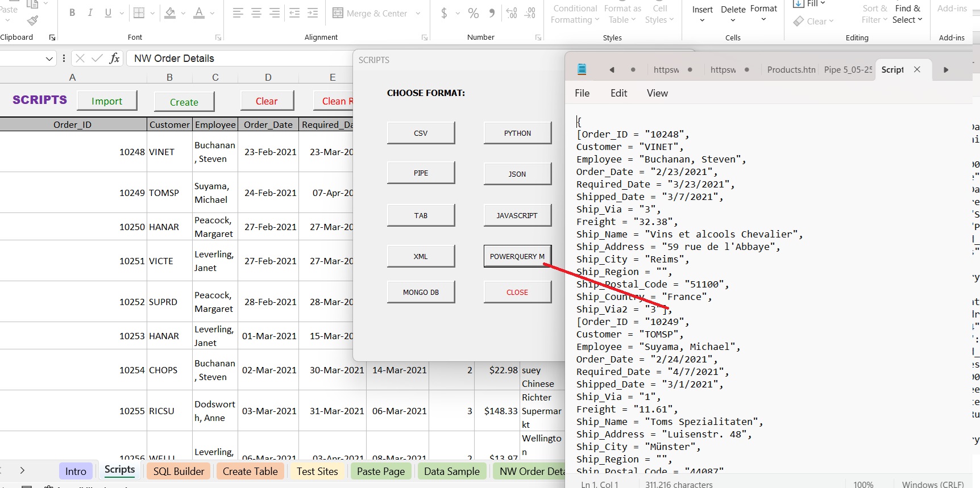Decrease decimal places
This screenshot has height=488, width=980.
[530, 13]
